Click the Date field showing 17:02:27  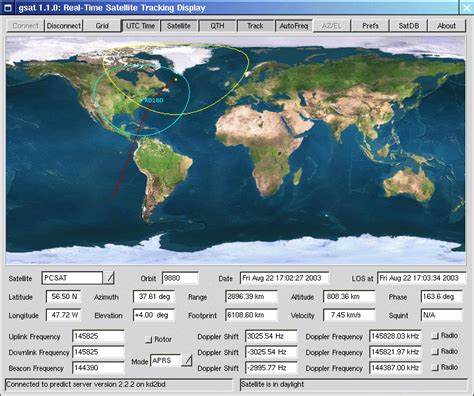(284, 278)
